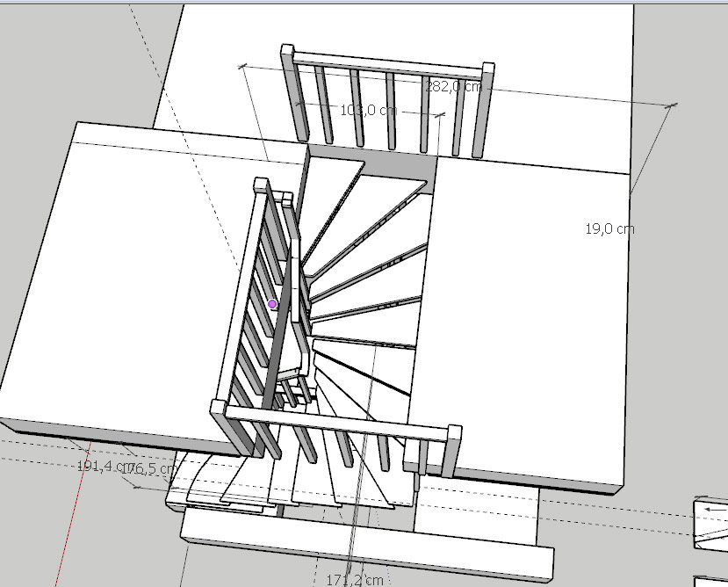Viewport: 728px width, 587px height.
Task: Click the partial object at right edge
Action: [710, 523]
